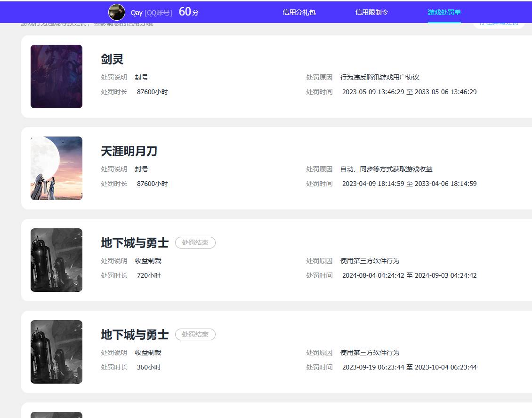Screen dimensions: 532x418
Task: Click the 360小时 duration value
Action: [x=149, y=367]
